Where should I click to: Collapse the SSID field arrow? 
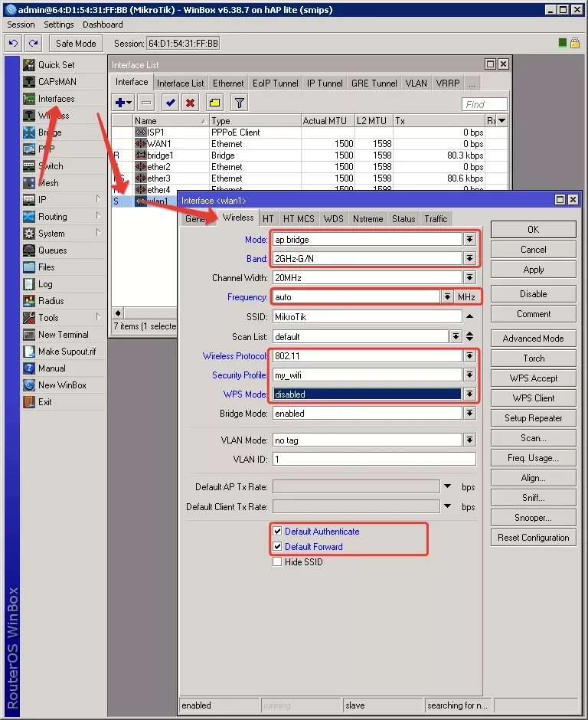click(469, 316)
